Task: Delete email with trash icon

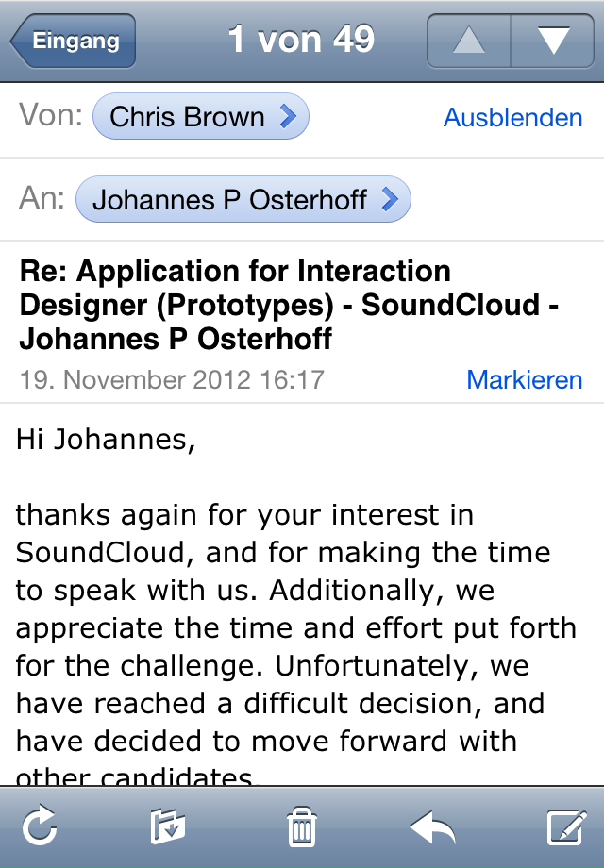Action: 301,827
